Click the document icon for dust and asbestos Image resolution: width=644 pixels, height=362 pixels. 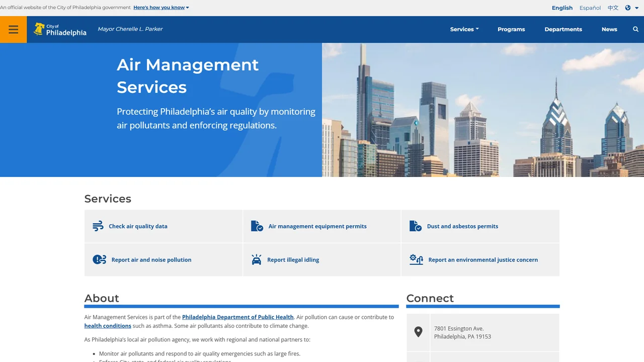416,226
